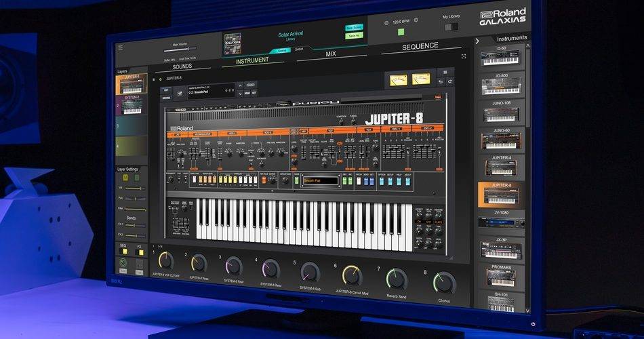Screen dimensions: 644x339
Task: Click the grid view icon above undo
Action: point(445,73)
